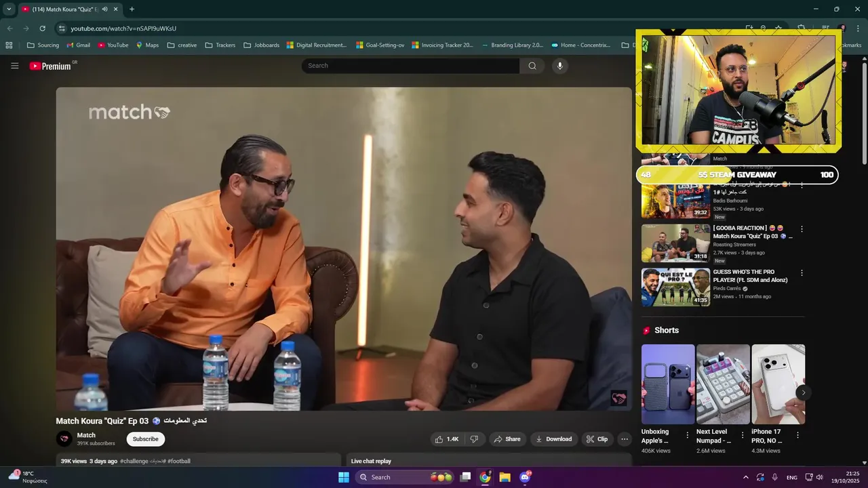Click the site info icon in address bar
The height and width of the screenshot is (488, 868).
[x=62, y=28]
